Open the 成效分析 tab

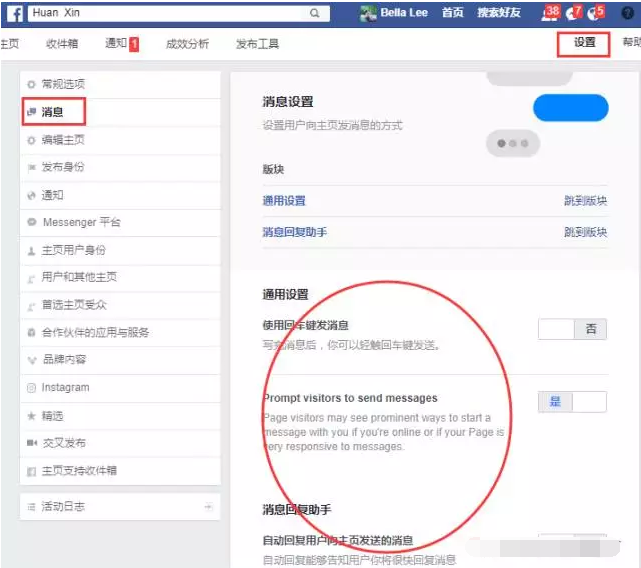[187, 44]
